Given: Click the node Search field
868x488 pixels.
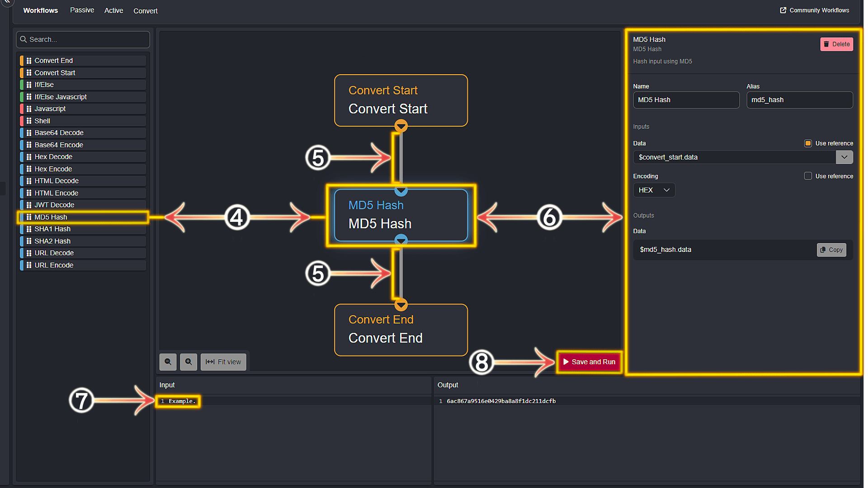Looking at the screenshot, I should click(83, 40).
